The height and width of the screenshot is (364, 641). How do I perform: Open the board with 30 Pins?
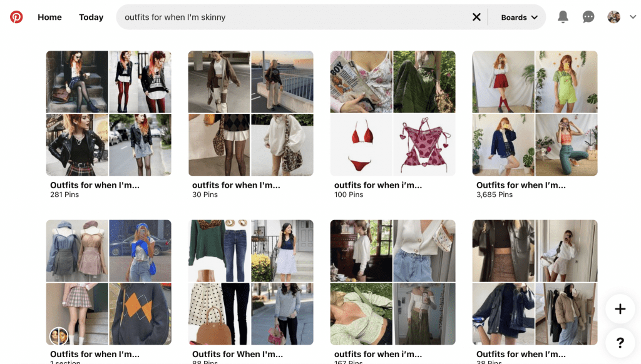coord(250,124)
